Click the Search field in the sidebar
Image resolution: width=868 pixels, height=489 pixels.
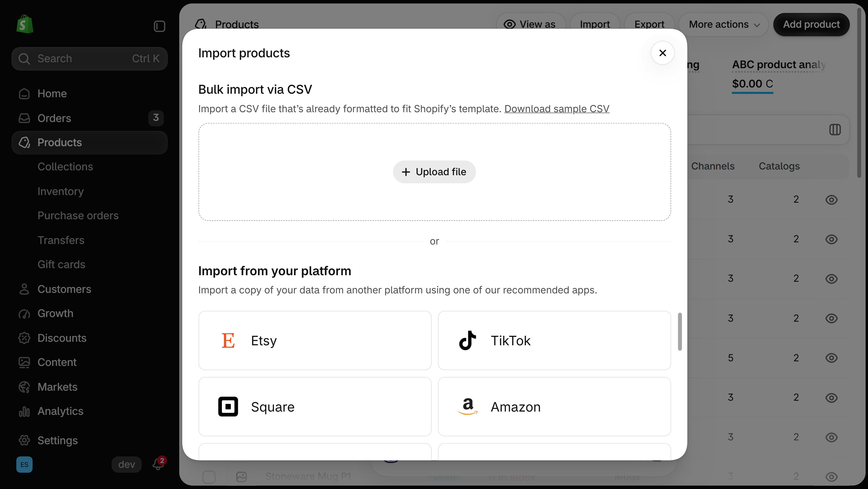click(x=90, y=59)
